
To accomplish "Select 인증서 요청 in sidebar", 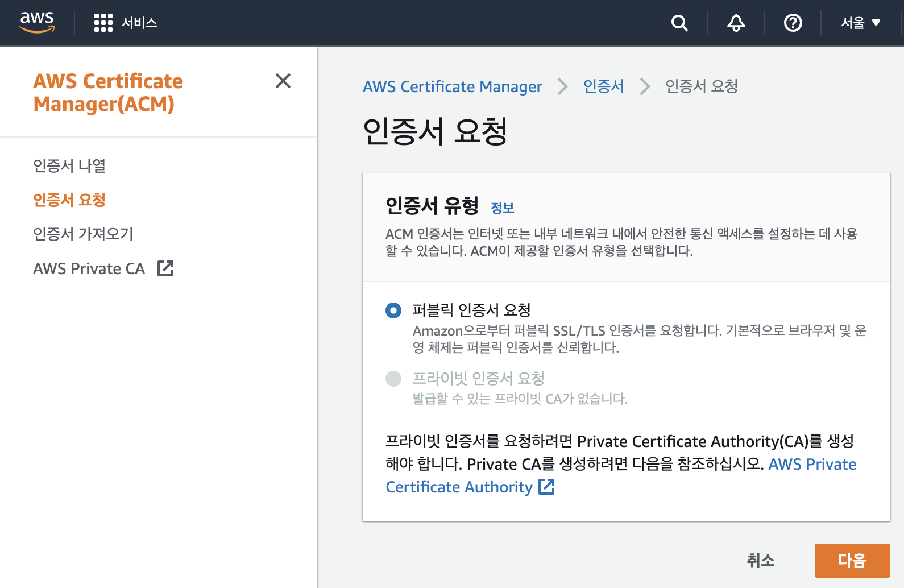I will (x=69, y=200).
